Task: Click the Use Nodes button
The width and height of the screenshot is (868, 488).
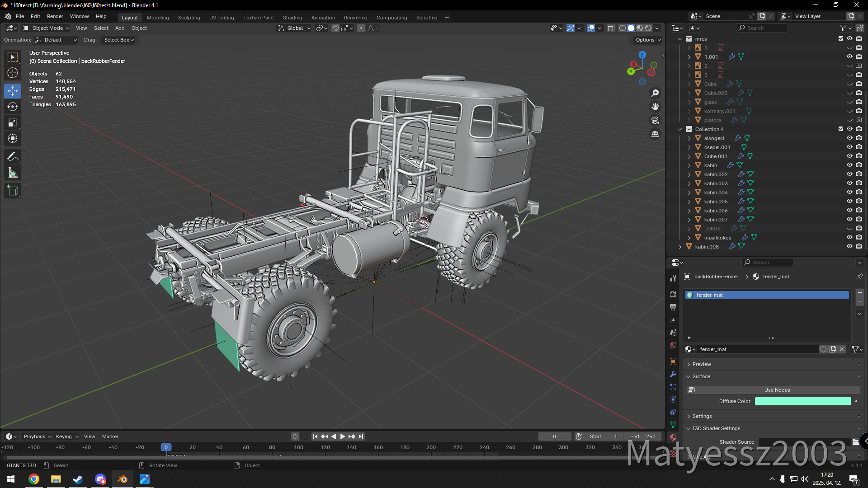Action: [x=777, y=390]
